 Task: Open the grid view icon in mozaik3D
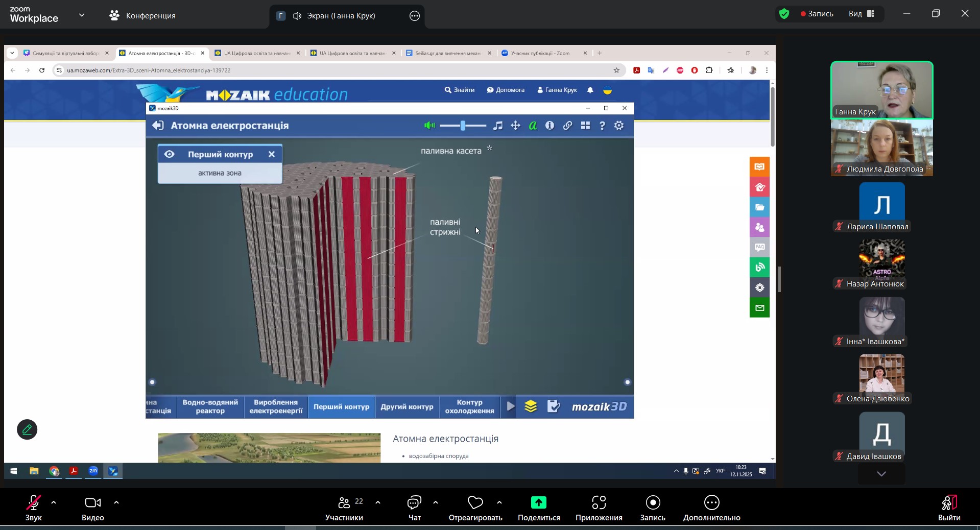[585, 126]
